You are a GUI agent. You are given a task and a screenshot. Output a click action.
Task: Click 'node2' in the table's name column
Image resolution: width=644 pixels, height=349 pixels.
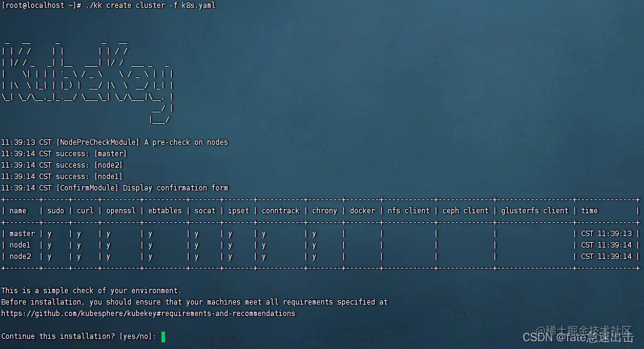tap(20, 256)
